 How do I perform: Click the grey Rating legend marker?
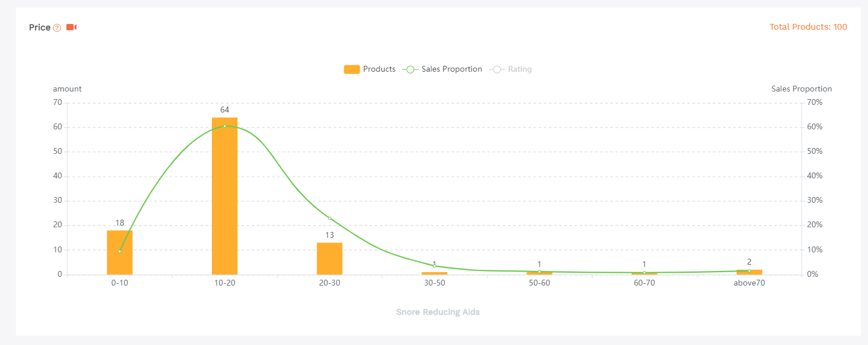(497, 69)
